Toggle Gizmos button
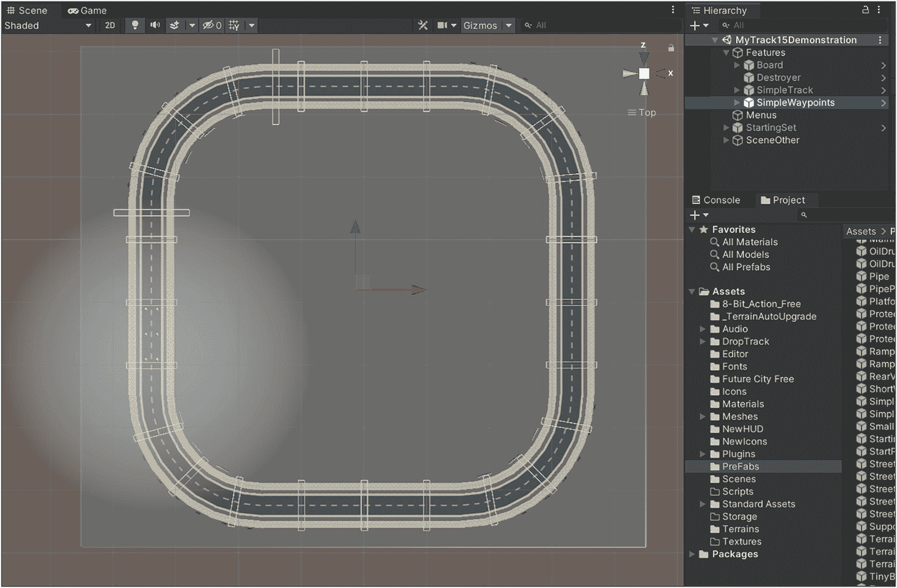The height and width of the screenshot is (588, 897). [480, 25]
